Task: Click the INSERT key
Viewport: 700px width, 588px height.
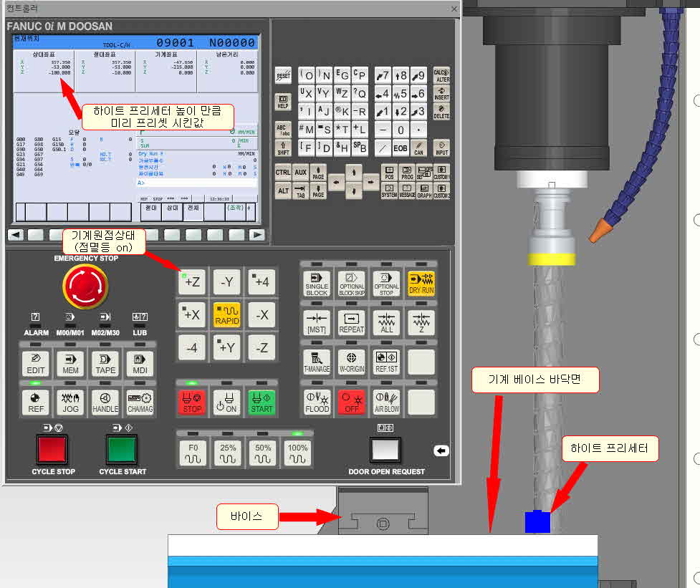Action: coord(441,93)
